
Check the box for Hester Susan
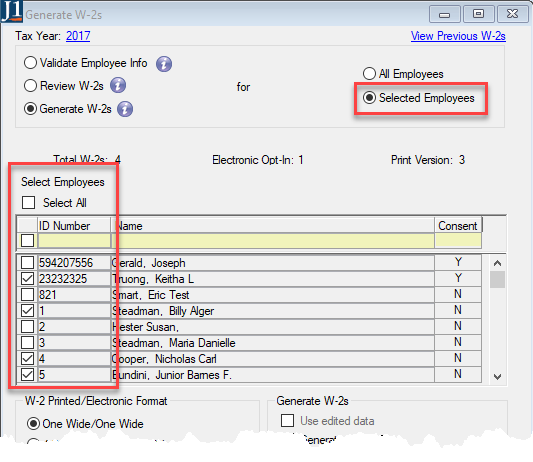coord(28,327)
